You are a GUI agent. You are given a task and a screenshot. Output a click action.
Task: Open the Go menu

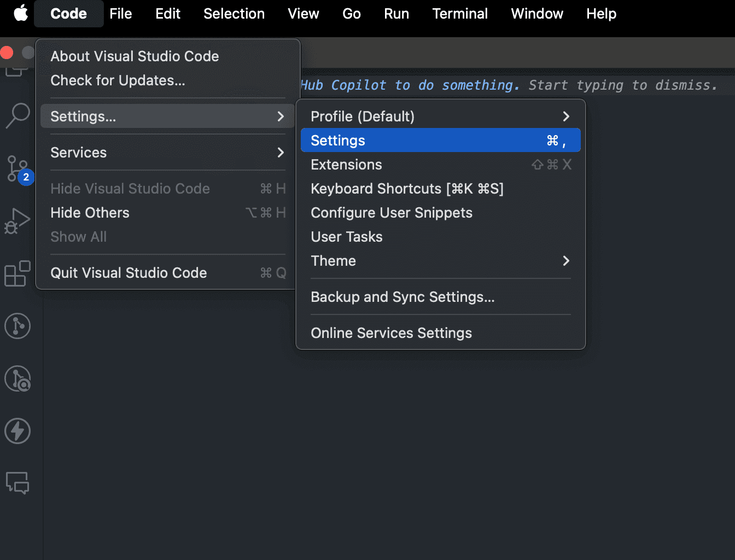coord(351,14)
